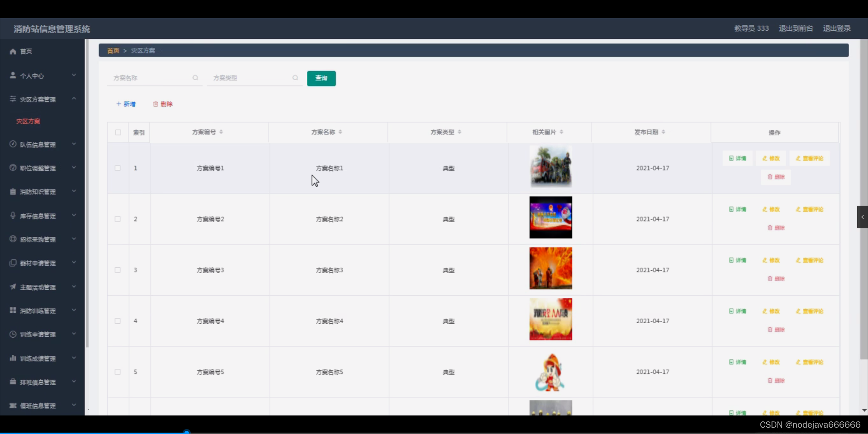The width and height of the screenshot is (868, 434).
Task: Open the 职位调整管理 menu label
Action: click(x=38, y=168)
